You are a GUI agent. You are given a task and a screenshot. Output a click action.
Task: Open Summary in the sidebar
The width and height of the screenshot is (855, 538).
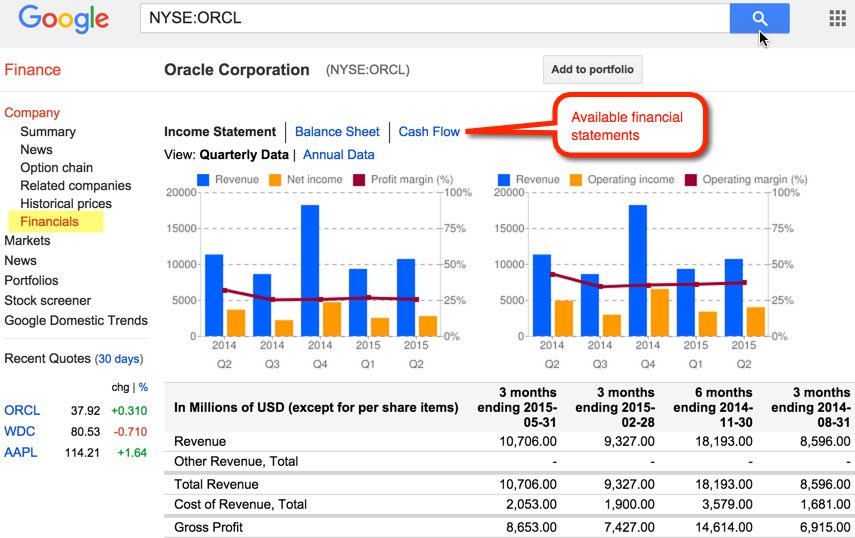point(48,132)
